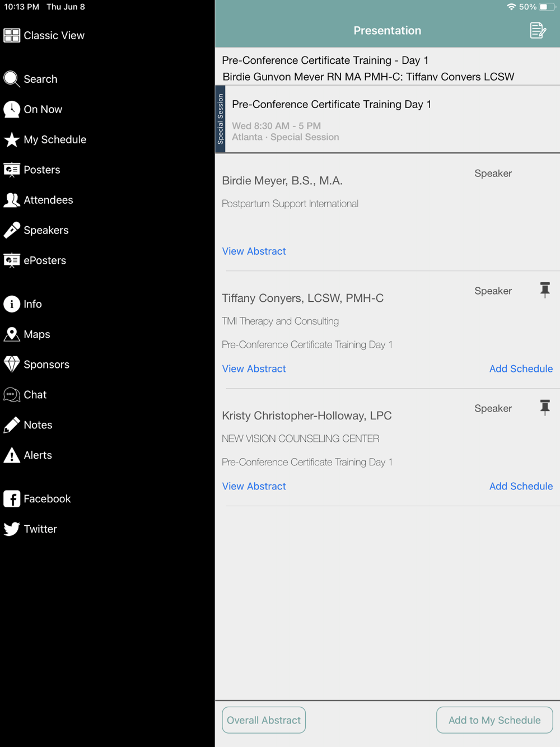Tap TMI Therapy and Consulting affiliation
The image size is (560, 747).
tap(280, 321)
